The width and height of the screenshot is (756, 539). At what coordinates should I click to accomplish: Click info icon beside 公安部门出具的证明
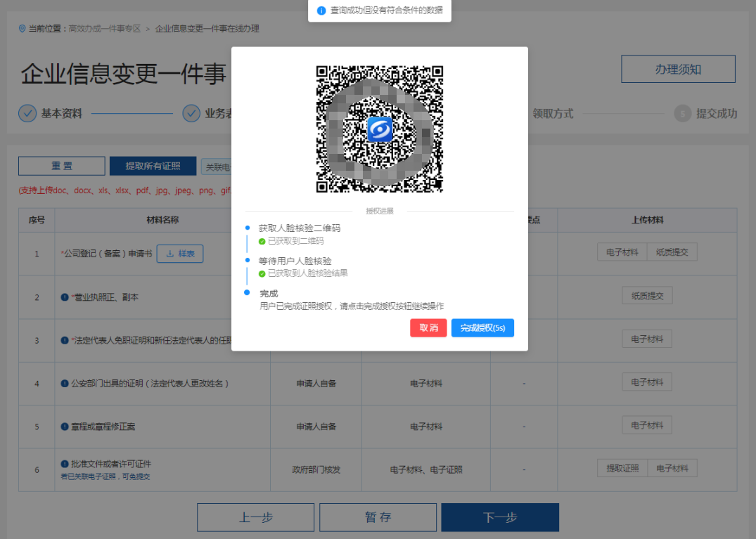pyautogui.click(x=65, y=384)
